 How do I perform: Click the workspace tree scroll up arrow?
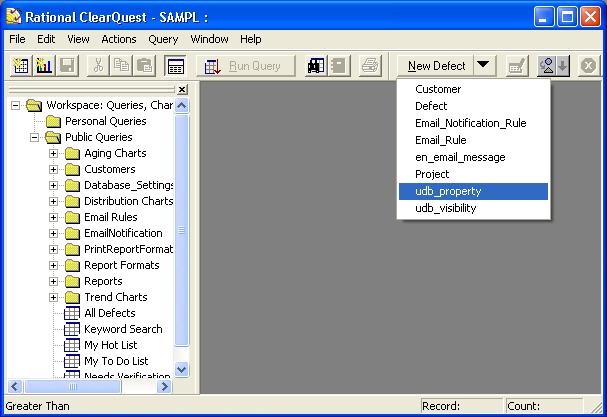[182, 106]
